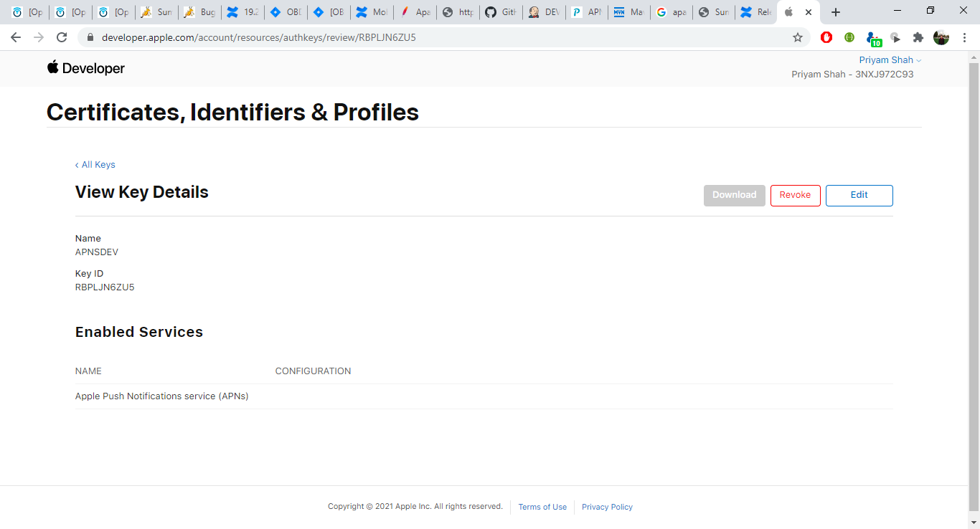Click the 'Enabled Services' heading
Screen dimensions: 980x529
(x=139, y=332)
